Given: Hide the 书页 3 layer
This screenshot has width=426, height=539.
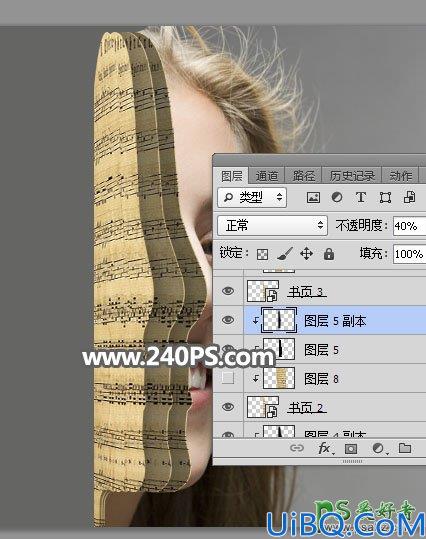Looking at the screenshot, I should pyautogui.click(x=228, y=291).
